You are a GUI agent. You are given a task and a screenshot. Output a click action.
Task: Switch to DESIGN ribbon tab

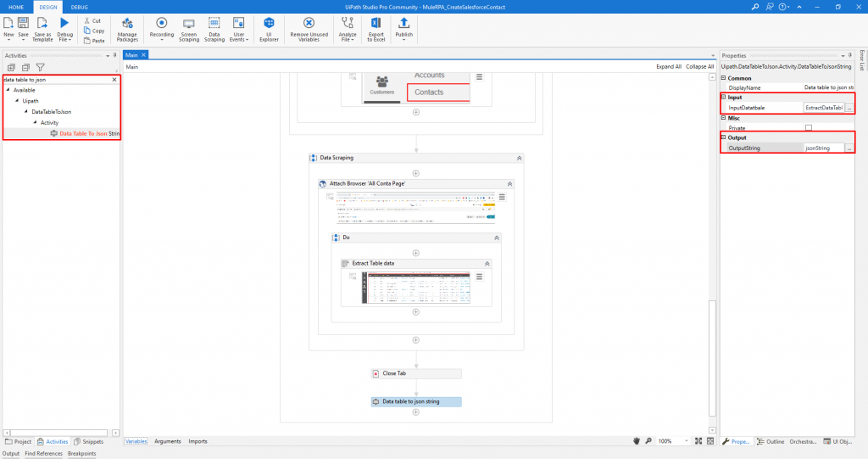(48, 7)
